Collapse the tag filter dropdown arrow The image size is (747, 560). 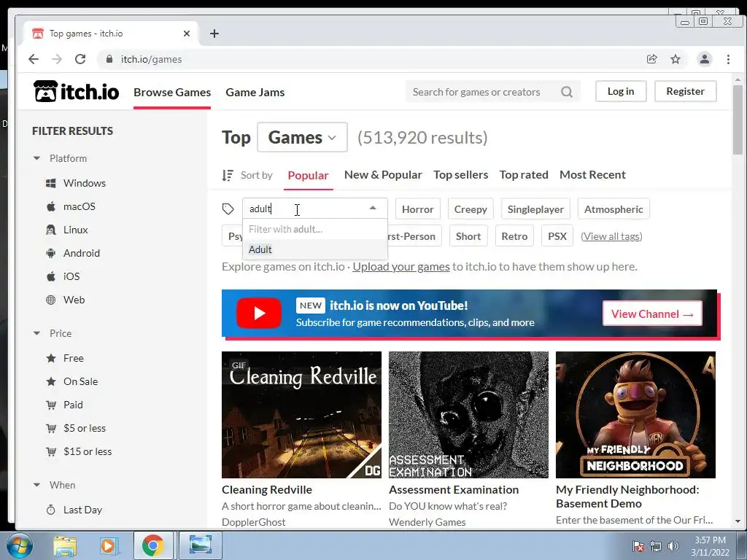coord(373,208)
